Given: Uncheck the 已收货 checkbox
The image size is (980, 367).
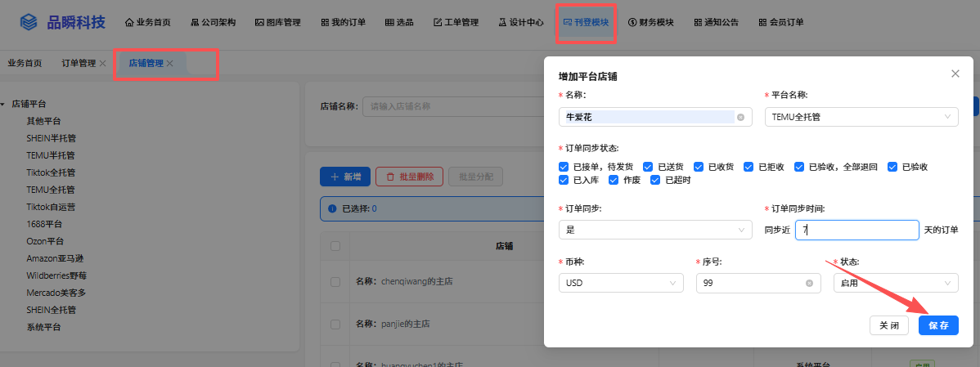Looking at the screenshot, I should click(699, 167).
